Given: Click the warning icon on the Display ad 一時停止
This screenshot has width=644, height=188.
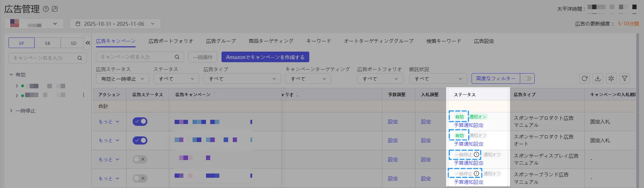Looking at the screenshot, I should pyautogui.click(x=476, y=154).
